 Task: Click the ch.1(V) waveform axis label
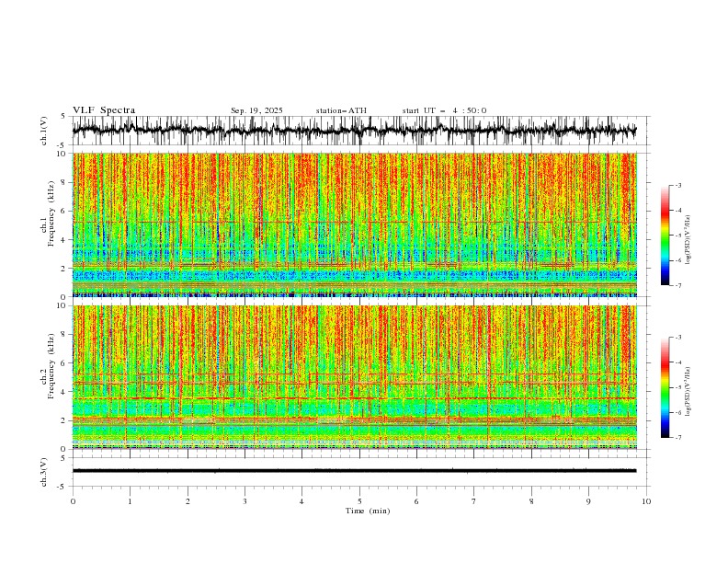44,131
